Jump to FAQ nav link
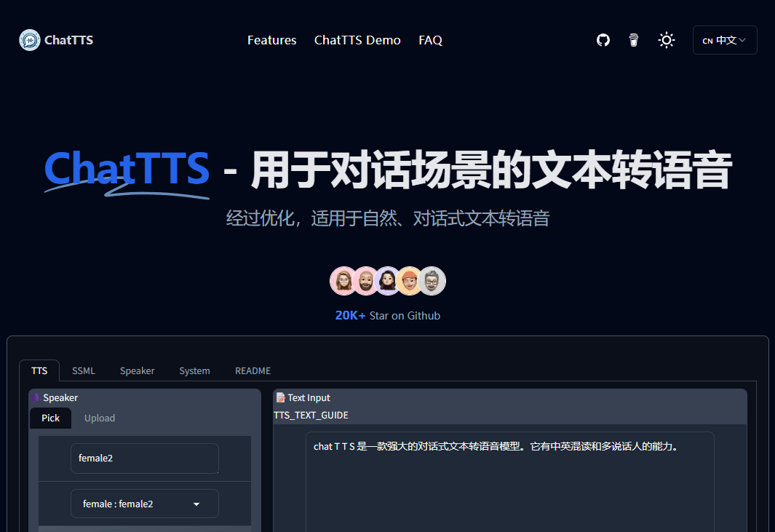 [431, 40]
